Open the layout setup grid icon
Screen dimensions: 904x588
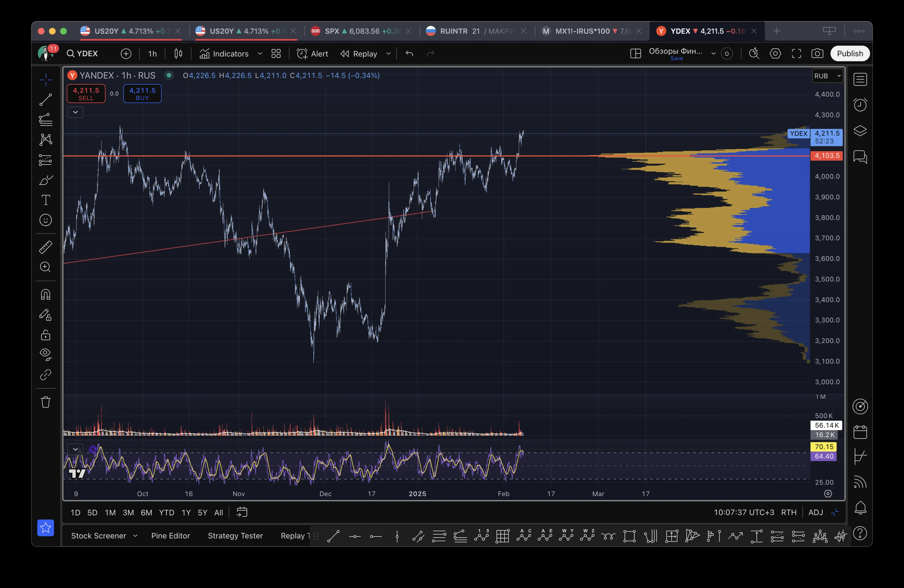[636, 54]
